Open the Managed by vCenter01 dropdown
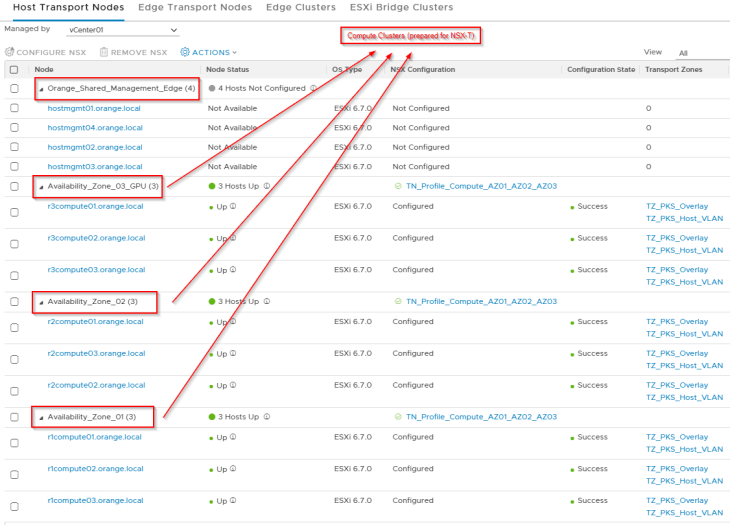This screenshot has height=525, width=730. point(124,30)
